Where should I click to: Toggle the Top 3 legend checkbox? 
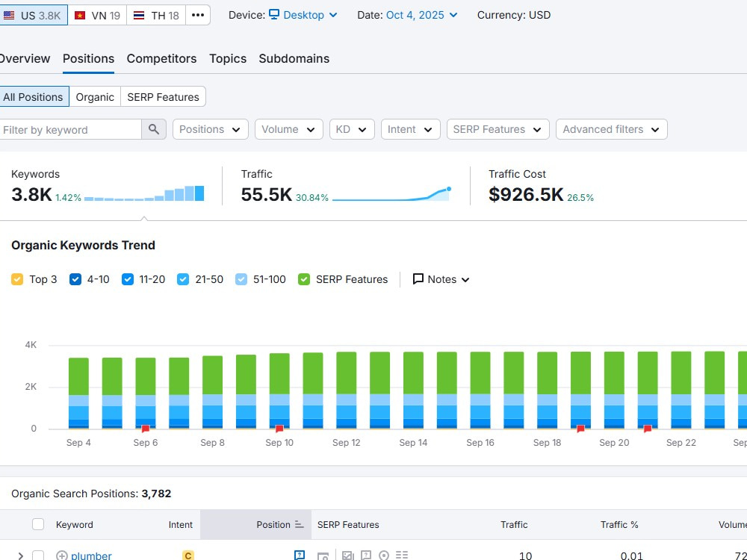click(x=17, y=279)
